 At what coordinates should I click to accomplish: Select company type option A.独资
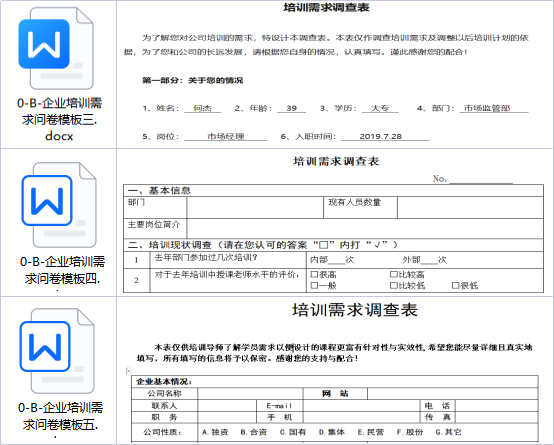(215, 432)
